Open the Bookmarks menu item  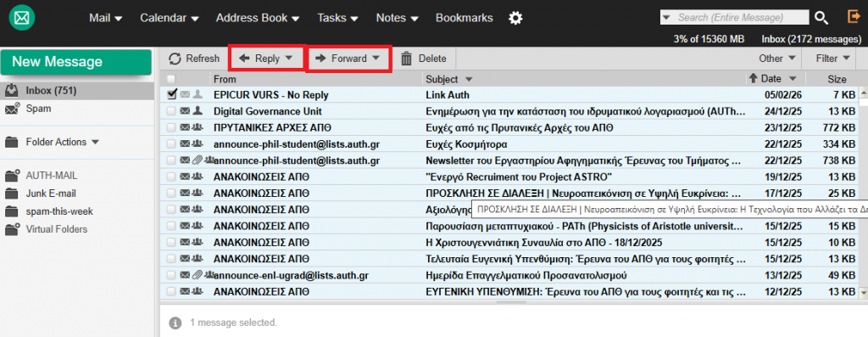pyautogui.click(x=464, y=18)
